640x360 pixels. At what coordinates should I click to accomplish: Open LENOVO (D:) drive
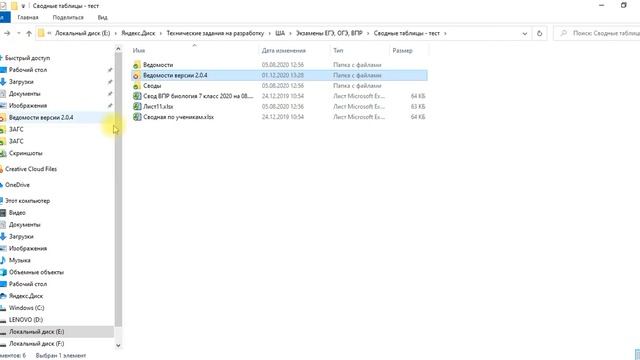tap(26, 320)
